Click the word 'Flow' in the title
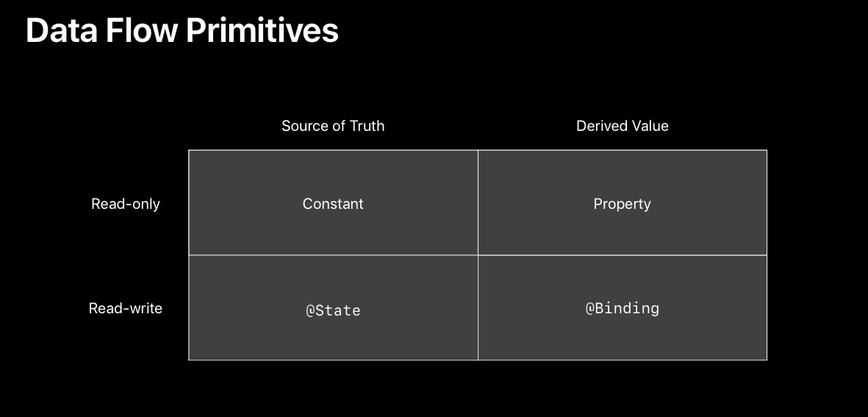The width and height of the screenshot is (868, 417). pos(142,30)
